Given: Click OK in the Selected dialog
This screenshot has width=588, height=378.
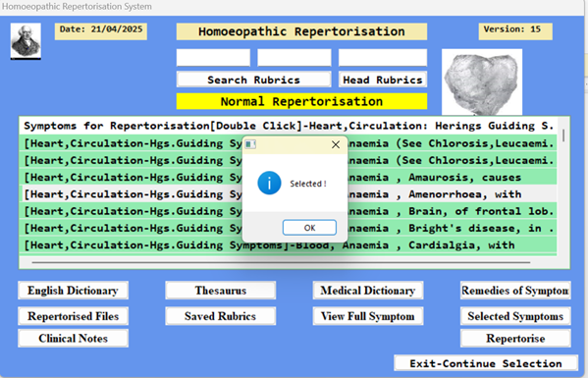Looking at the screenshot, I should 309,228.
